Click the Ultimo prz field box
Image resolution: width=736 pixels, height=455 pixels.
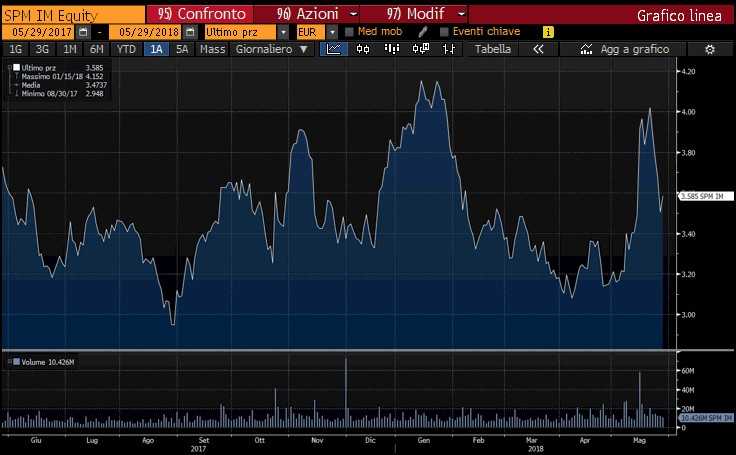(240, 32)
